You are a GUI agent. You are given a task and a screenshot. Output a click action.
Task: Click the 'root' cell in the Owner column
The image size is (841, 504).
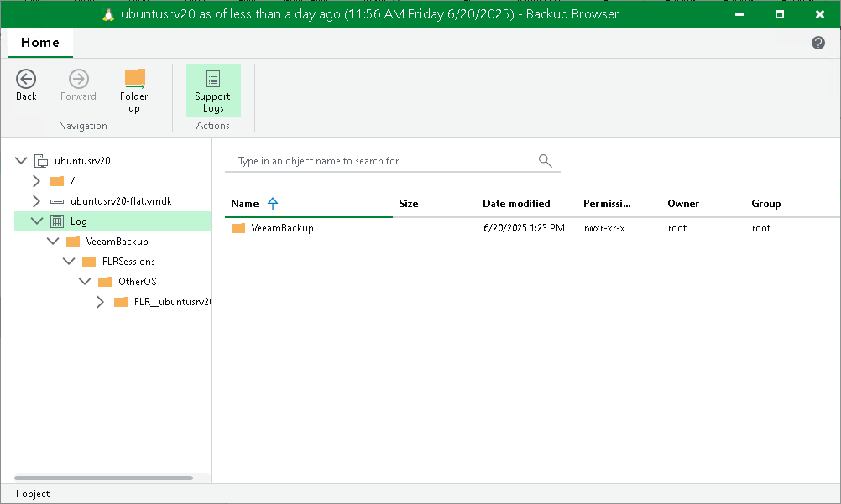pos(677,228)
